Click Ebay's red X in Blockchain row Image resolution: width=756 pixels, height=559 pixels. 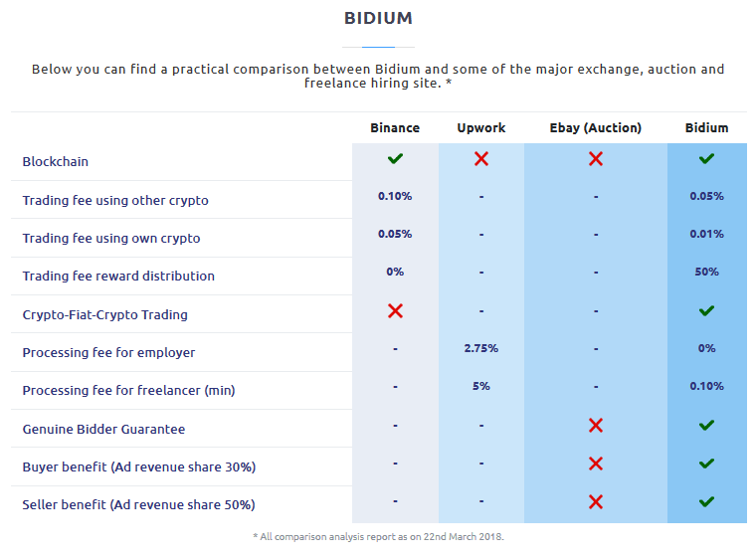point(596,159)
